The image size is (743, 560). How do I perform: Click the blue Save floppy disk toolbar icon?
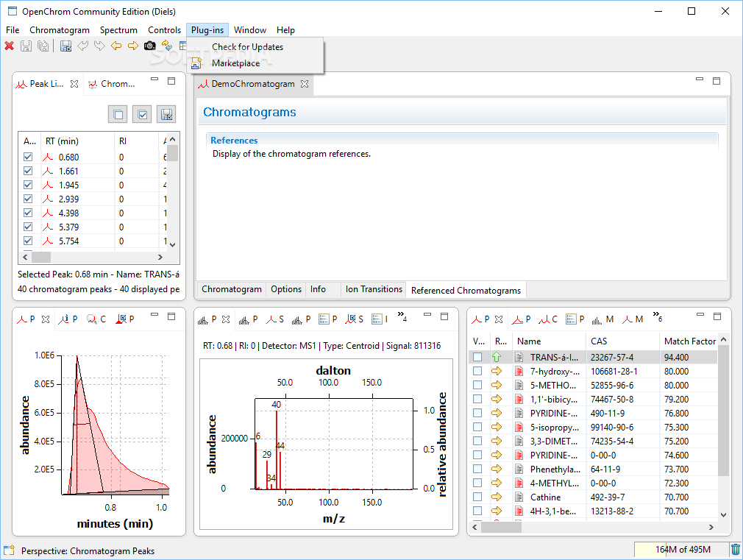(x=66, y=46)
